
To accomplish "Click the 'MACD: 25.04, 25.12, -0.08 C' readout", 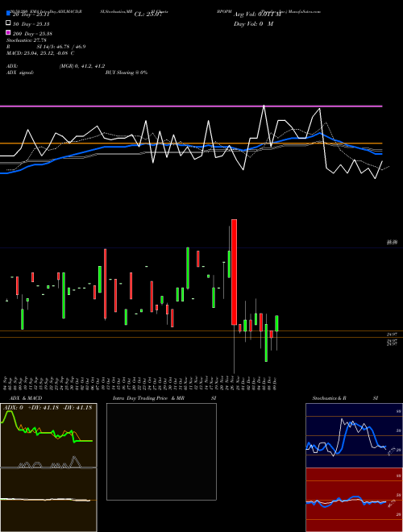I will pyautogui.click(x=40, y=53).
